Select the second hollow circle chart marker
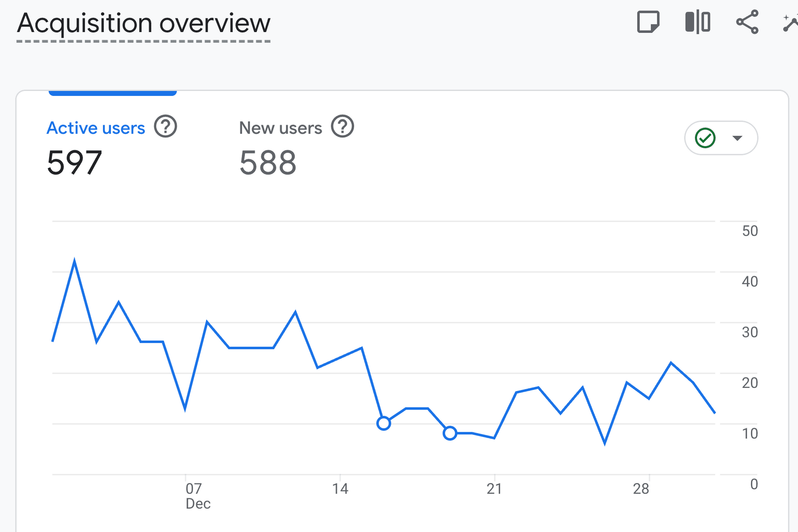This screenshot has width=798, height=532. pyautogui.click(x=450, y=433)
